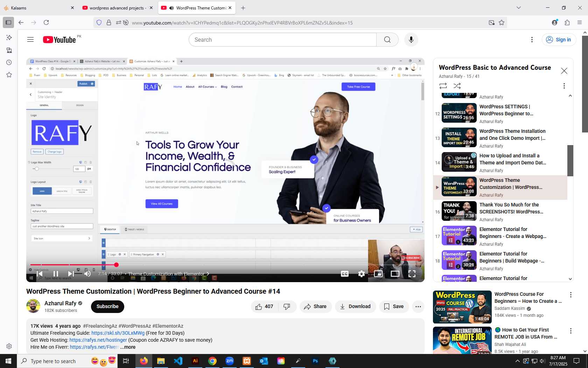Subscribe to Azharul Rafy channel

point(107,306)
